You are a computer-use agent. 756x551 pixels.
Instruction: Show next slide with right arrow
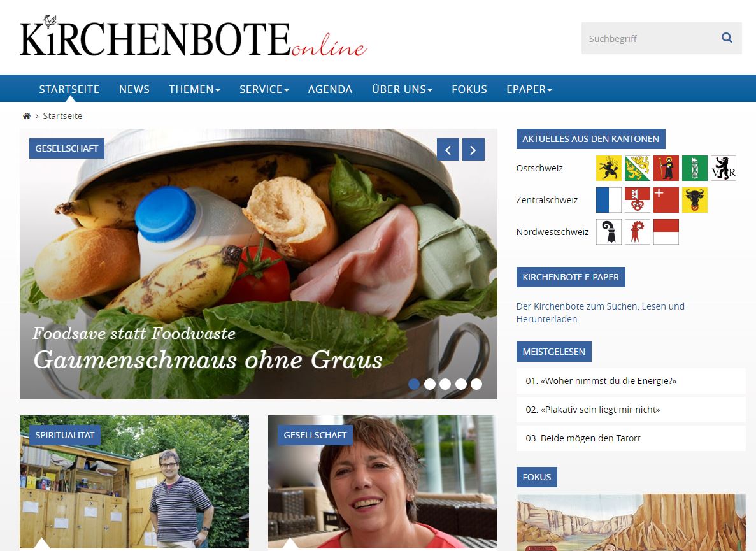tap(473, 150)
